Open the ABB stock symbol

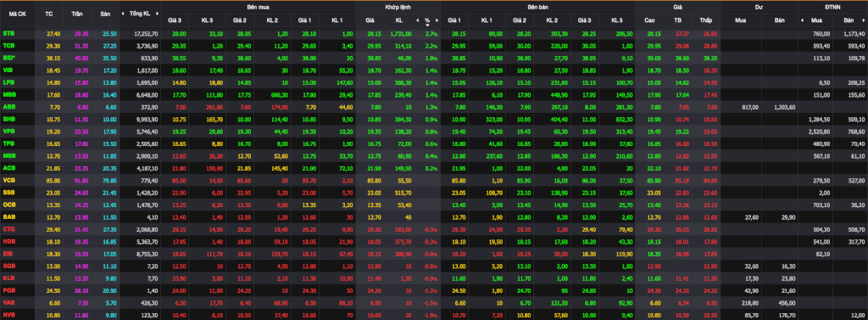tap(8, 106)
